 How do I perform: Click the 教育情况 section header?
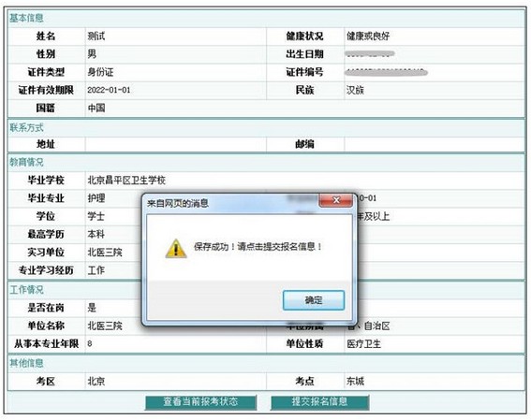point(26,163)
